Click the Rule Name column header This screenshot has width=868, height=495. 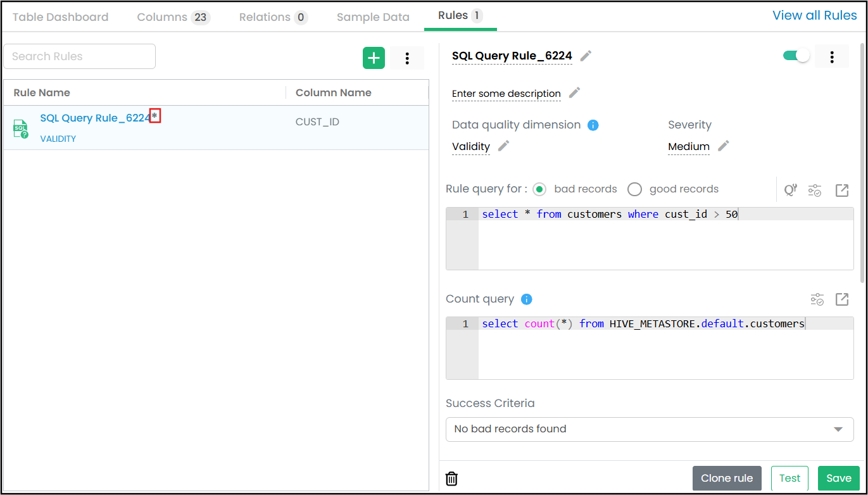(42, 92)
